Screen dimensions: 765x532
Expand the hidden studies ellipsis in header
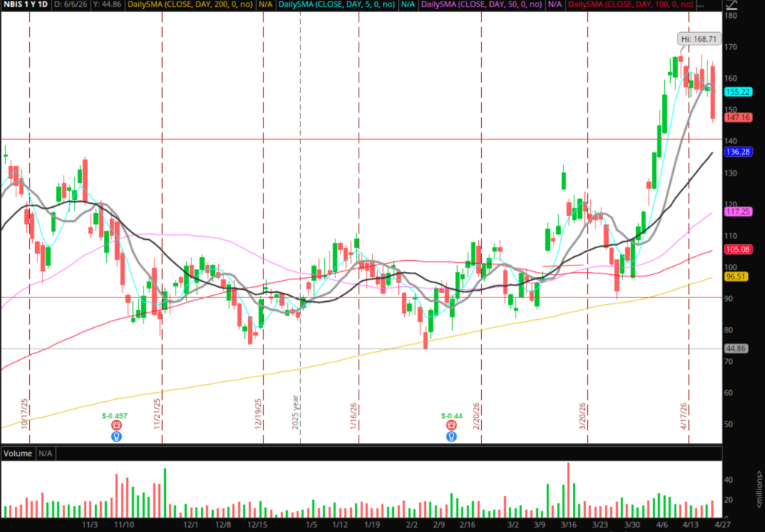(699, 5)
